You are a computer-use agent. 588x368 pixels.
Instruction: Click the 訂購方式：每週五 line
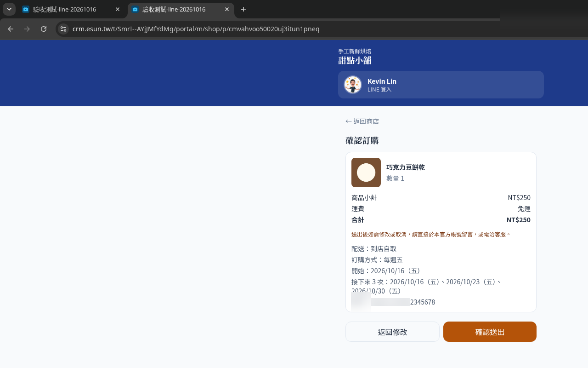[377, 260]
